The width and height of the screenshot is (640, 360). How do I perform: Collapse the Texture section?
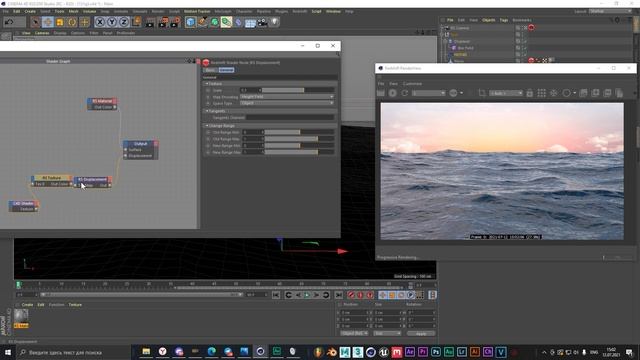coord(207,84)
